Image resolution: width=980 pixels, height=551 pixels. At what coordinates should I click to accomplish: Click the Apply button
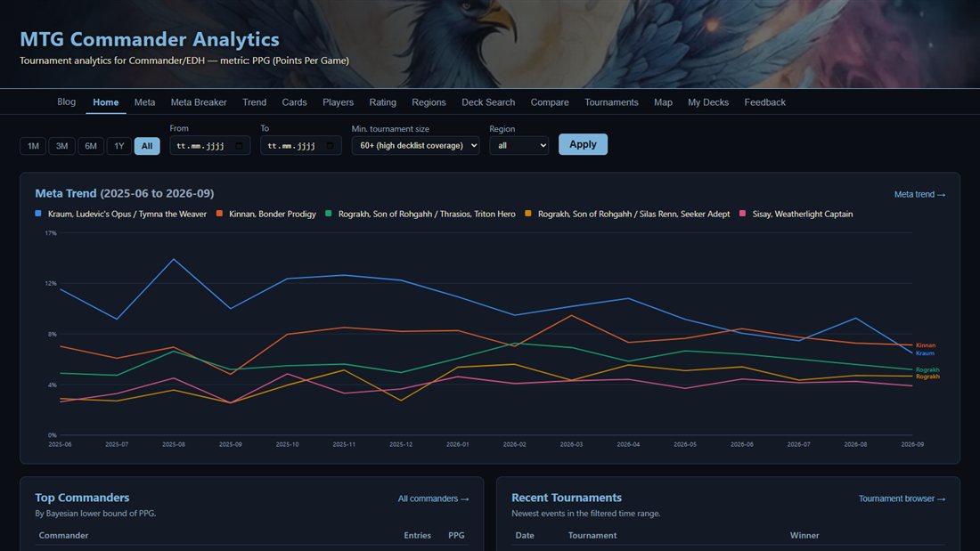(584, 144)
